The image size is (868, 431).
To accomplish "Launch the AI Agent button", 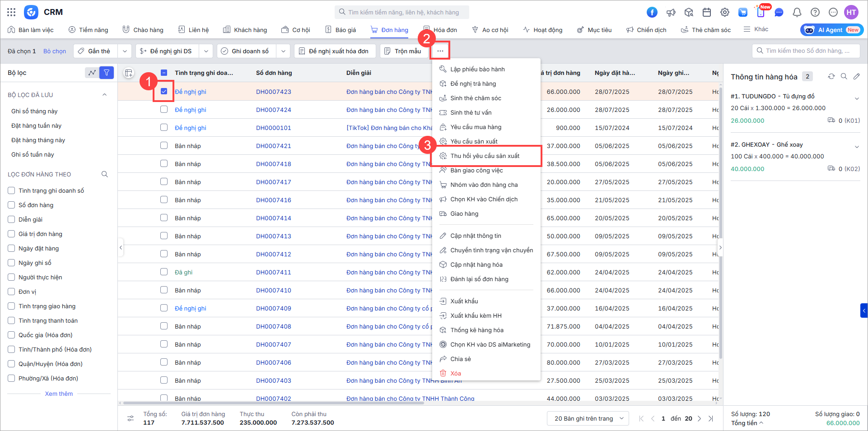I will pyautogui.click(x=832, y=30).
